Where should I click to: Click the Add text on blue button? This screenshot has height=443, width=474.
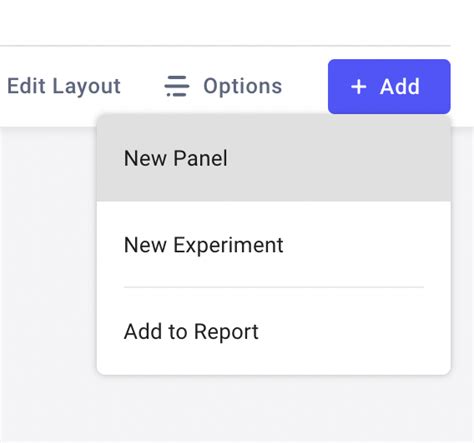400,87
